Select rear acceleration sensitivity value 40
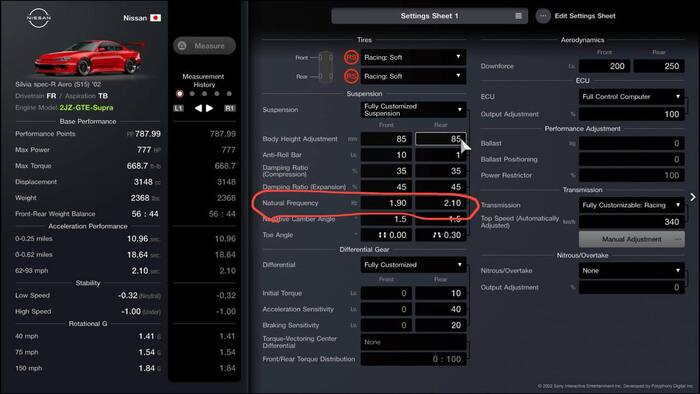Viewport: 700px width, 394px height. 441,309
